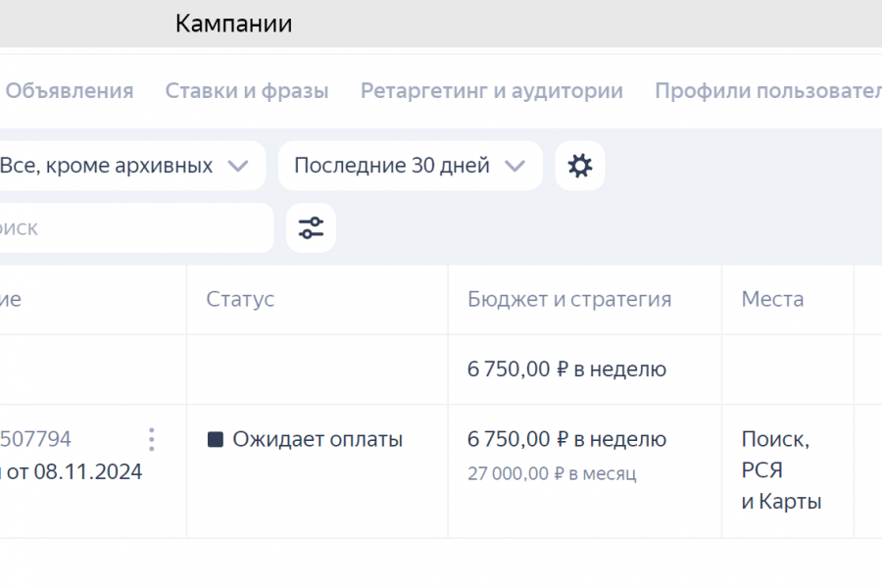Image resolution: width=882 pixels, height=588 pixels.
Task: Click the campaign name dated 08.11.2024
Action: tap(73, 472)
